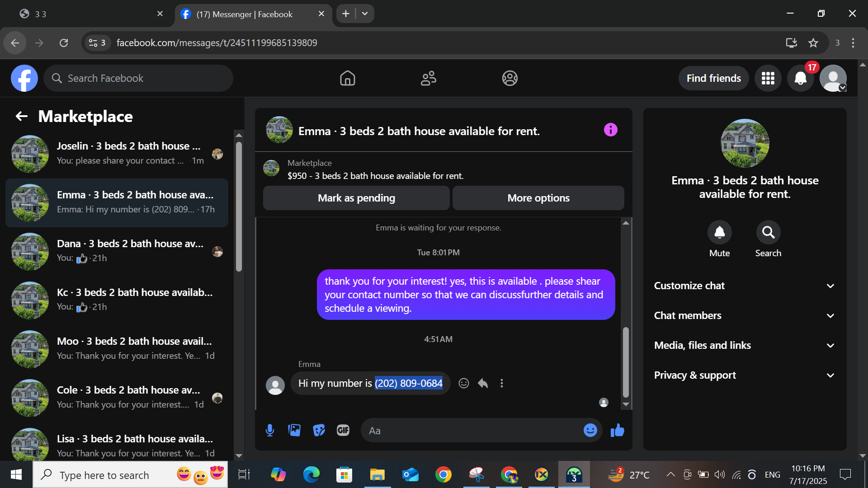Open conversation information icon
This screenshot has height=488, width=868.
[610, 130]
